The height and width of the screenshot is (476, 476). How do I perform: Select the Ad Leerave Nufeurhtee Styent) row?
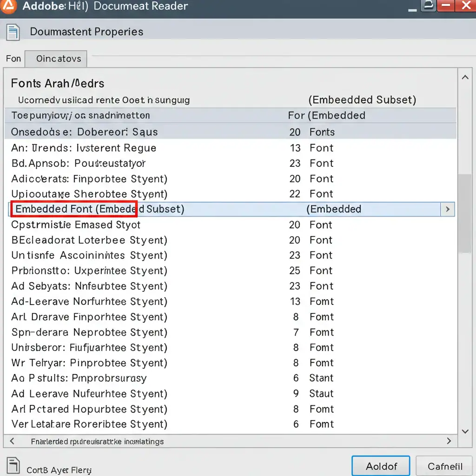[x=231, y=394]
